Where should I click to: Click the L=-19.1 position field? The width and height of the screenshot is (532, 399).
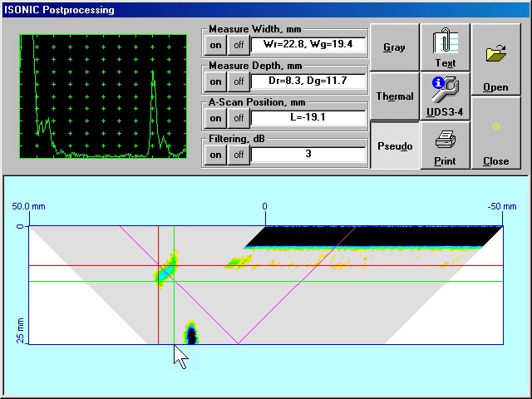click(x=308, y=118)
